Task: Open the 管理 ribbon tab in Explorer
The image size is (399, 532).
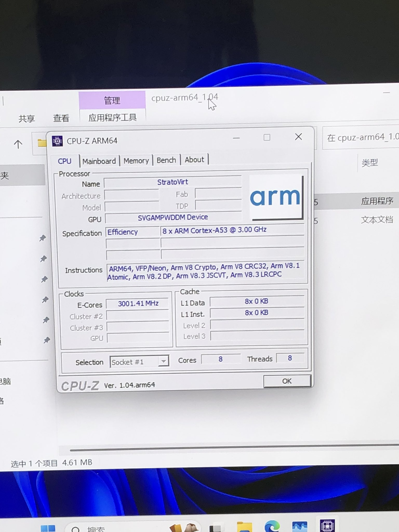Action: click(112, 100)
